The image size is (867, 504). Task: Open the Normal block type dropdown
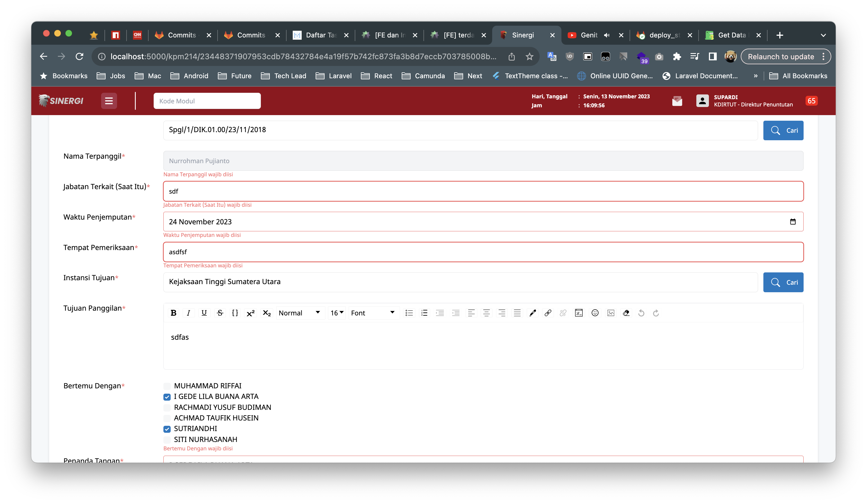point(299,313)
